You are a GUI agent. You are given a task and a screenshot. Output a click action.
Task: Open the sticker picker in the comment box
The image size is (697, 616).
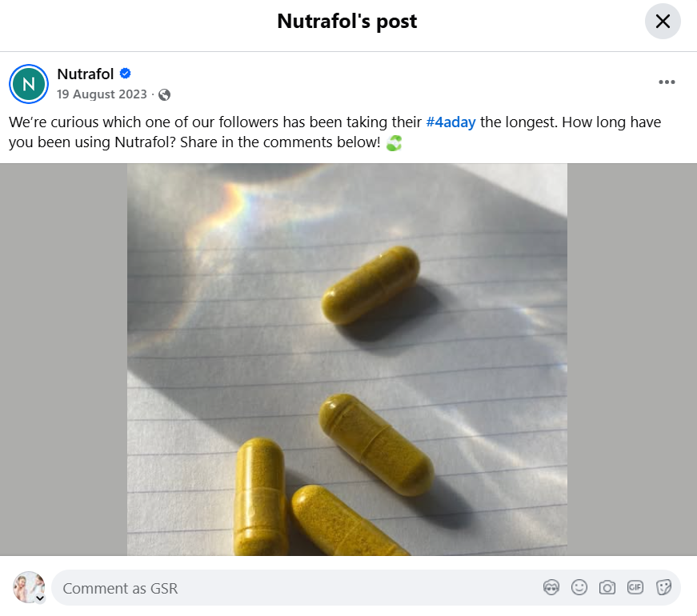pos(663,588)
